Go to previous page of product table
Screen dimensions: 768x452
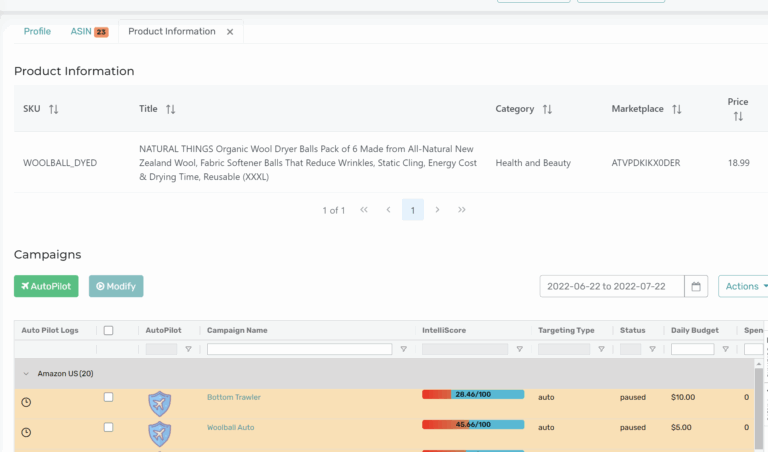pyautogui.click(x=388, y=210)
